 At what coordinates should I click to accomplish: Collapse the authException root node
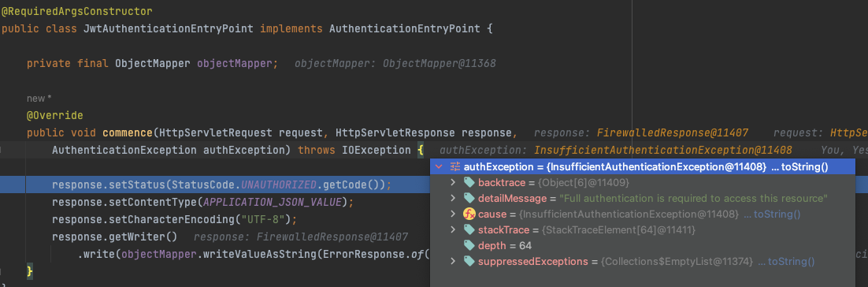pyautogui.click(x=439, y=167)
